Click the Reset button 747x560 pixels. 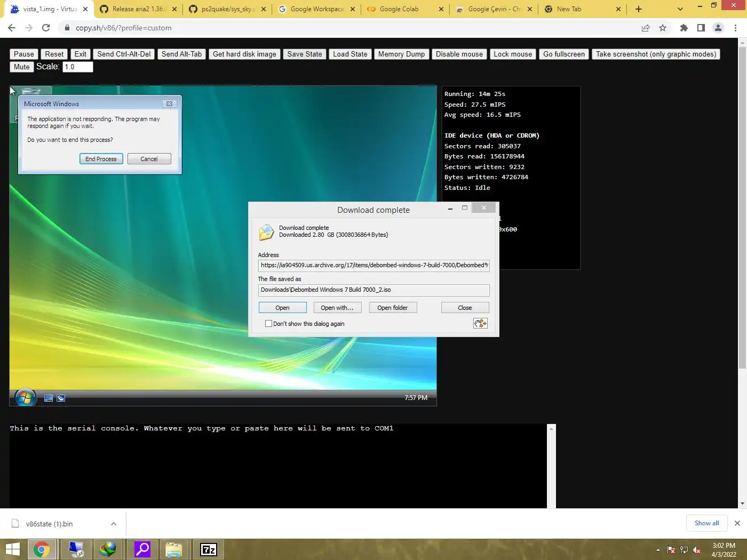[x=54, y=54]
